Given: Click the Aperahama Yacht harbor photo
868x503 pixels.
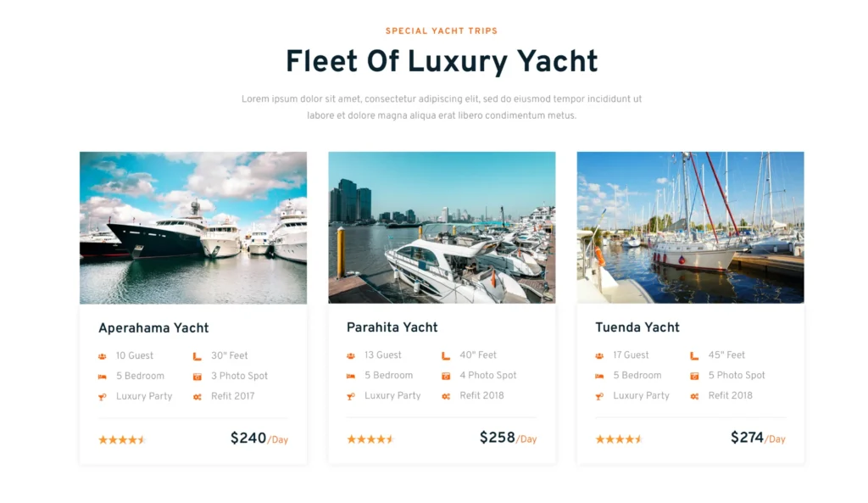Looking at the screenshot, I should pyautogui.click(x=193, y=227).
